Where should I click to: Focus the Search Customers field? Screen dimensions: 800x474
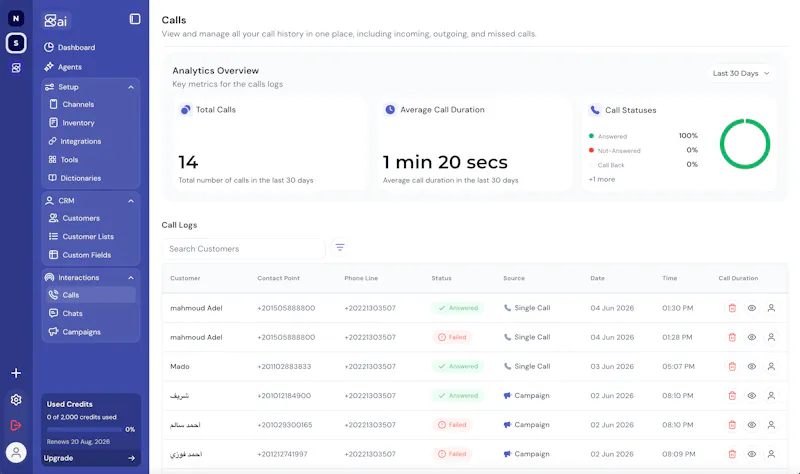click(x=243, y=248)
